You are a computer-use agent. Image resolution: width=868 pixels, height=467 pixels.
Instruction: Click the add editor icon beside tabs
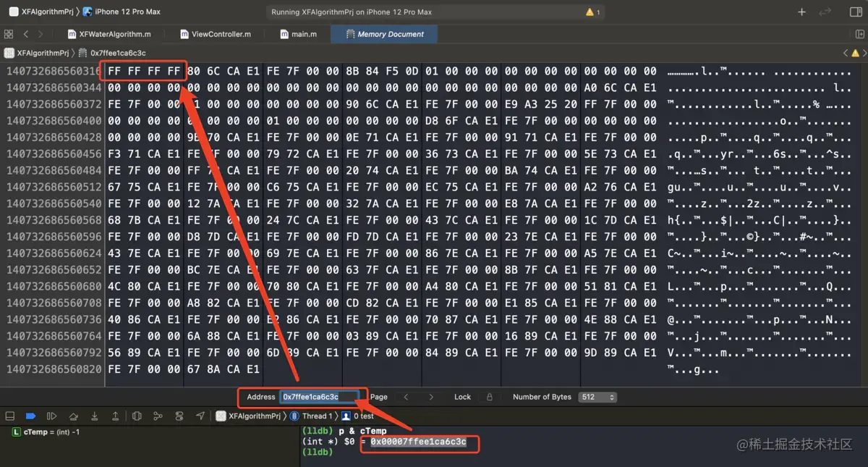[859, 34]
